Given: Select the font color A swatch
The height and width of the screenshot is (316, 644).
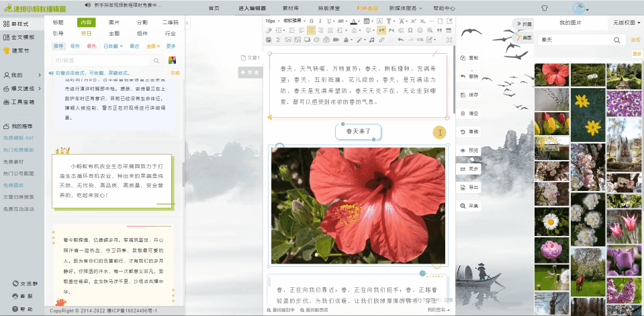Looking at the screenshot, I should coord(353,21).
